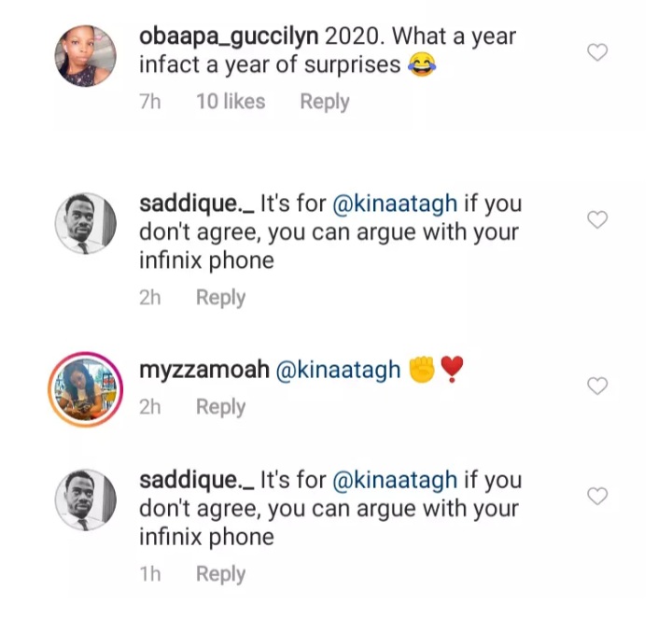Click the saddique._ username in the 1h comment

click(x=195, y=480)
